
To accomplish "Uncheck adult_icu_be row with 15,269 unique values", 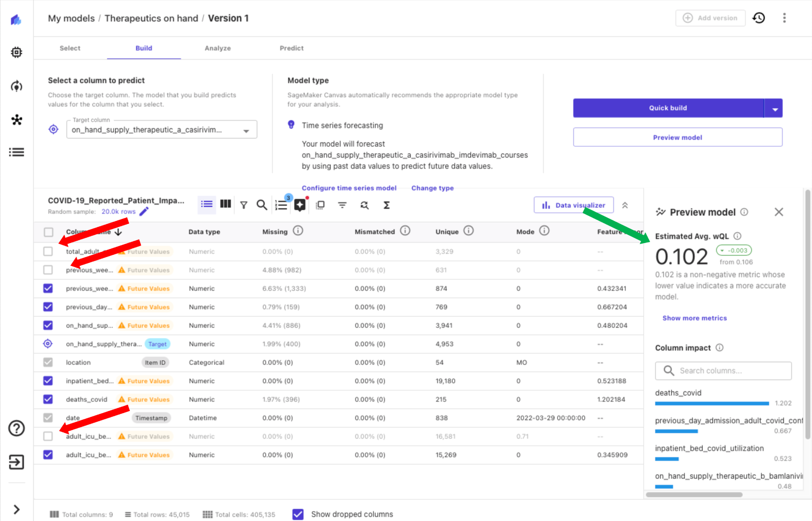I will tap(48, 455).
